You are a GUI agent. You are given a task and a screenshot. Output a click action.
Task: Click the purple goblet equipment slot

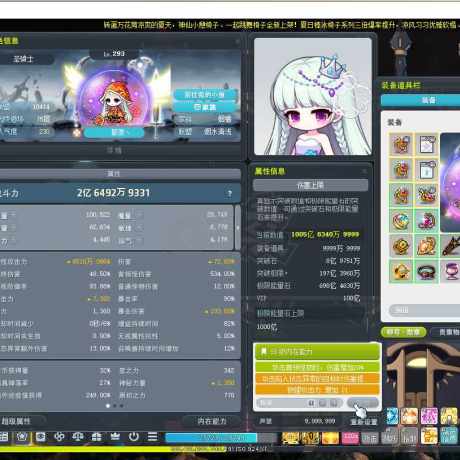(x=450, y=271)
